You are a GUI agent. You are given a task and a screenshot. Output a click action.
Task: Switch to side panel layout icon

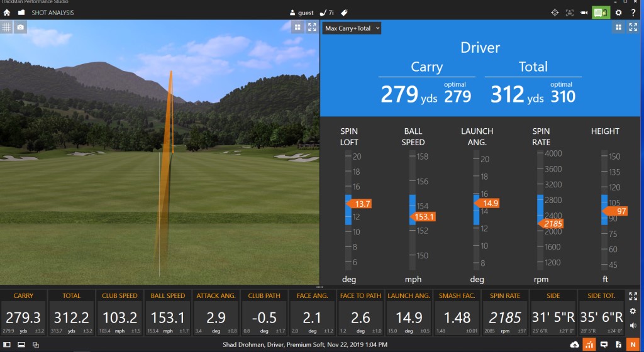click(x=6, y=344)
